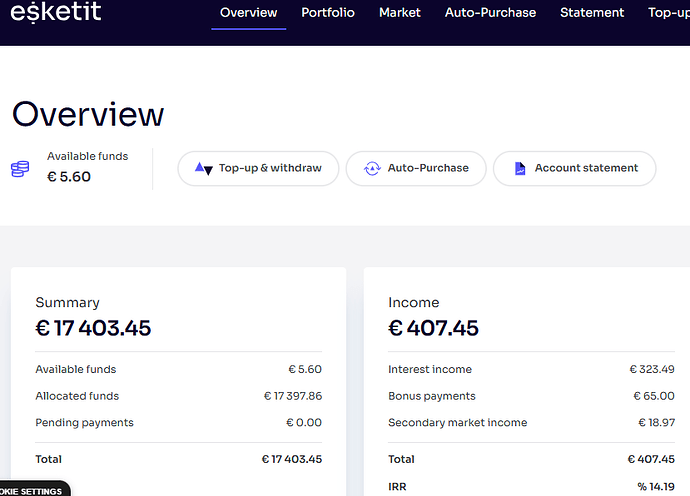Select the Allocated funds row
690x496 pixels.
[178, 396]
